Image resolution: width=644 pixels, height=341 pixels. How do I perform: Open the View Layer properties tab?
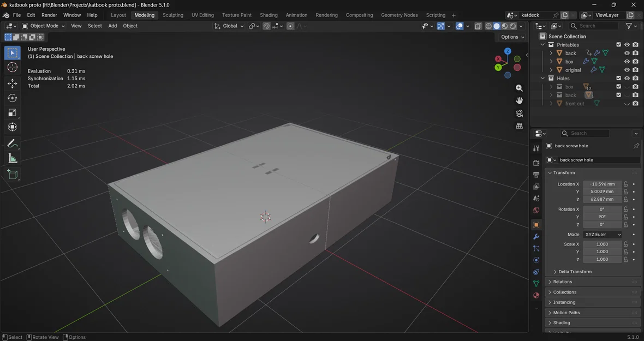tap(536, 187)
